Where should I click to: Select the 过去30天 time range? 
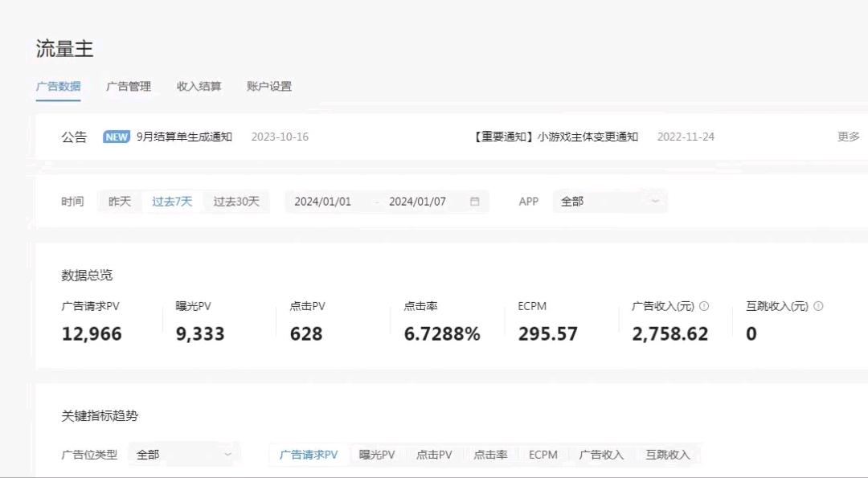236,202
